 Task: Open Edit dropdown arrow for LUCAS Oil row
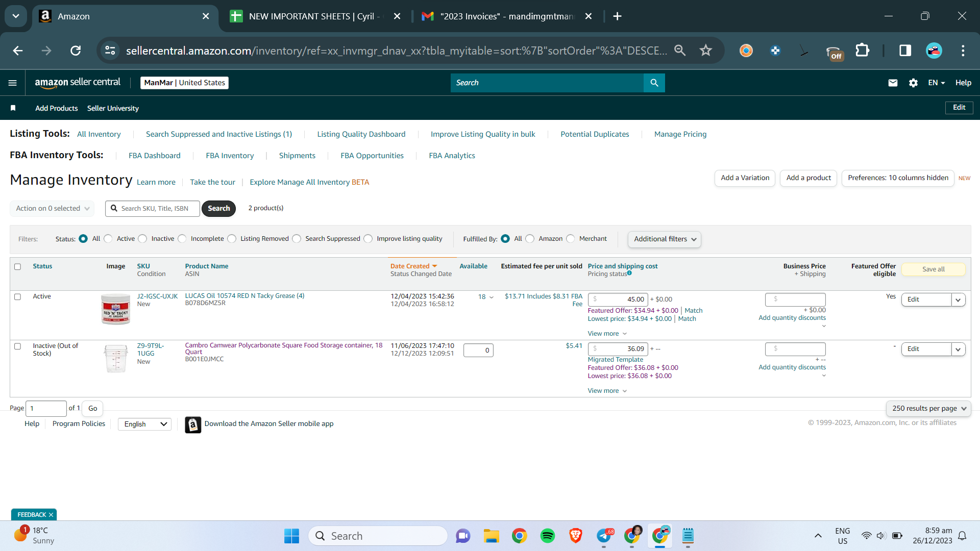click(959, 300)
